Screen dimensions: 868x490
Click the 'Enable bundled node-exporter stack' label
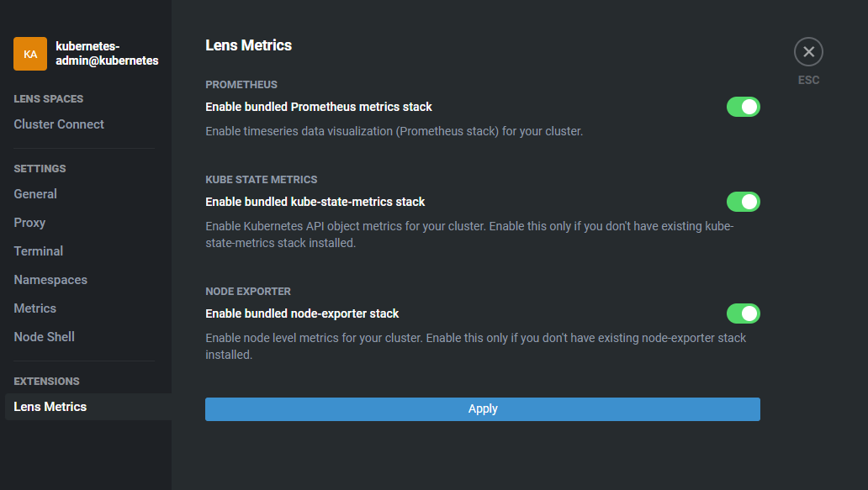(302, 313)
